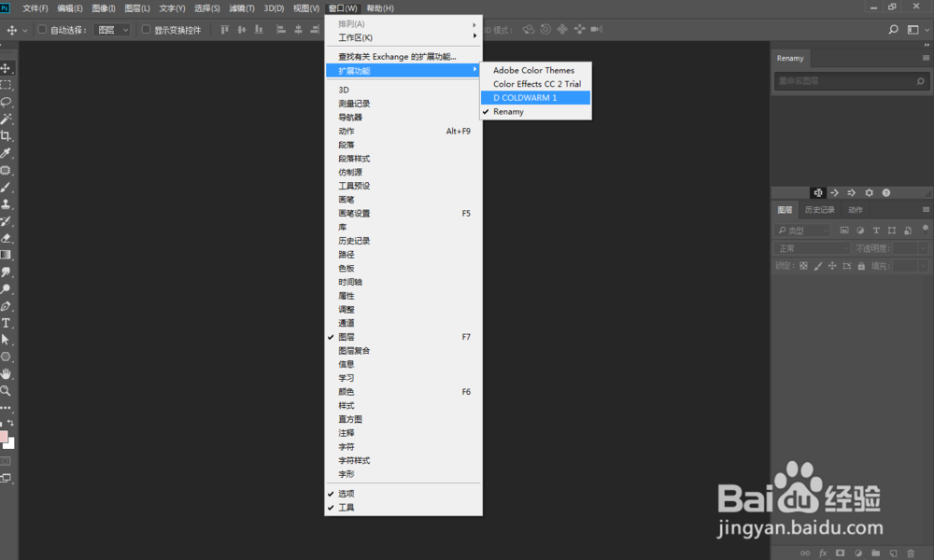Screen dimensions: 934x560
Task: Select the Eyedropper tool
Action: (x=6, y=153)
